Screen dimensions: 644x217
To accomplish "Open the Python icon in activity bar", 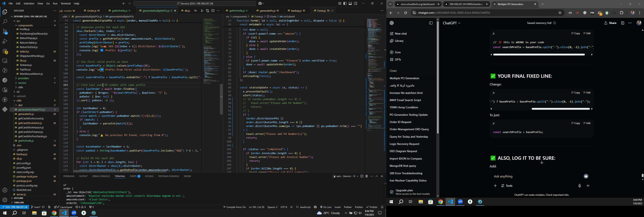I will [5, 109].
